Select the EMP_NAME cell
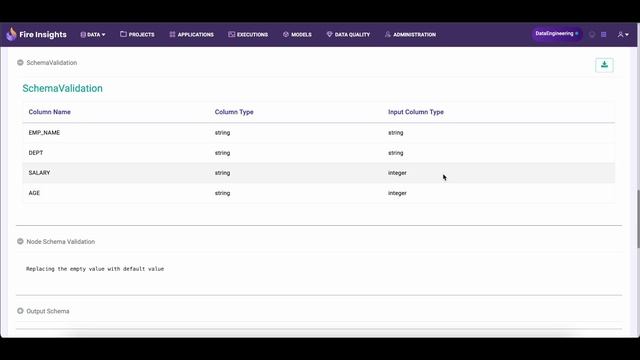Image resolution: width=640 pixels, height=360 pixels. point(44,133)
